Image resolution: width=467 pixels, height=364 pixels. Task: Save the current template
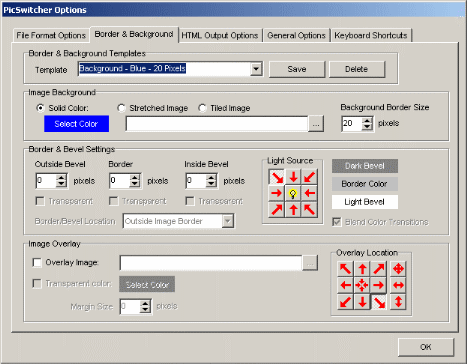297,69
